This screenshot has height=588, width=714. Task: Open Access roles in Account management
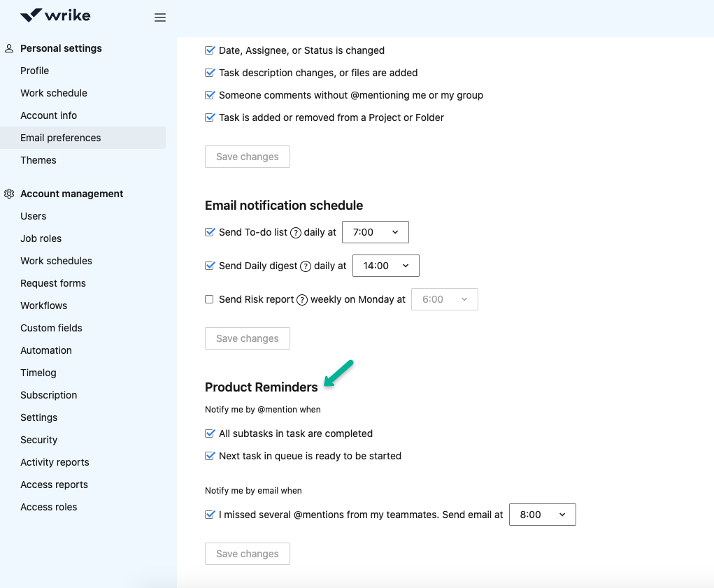(49, 507)
